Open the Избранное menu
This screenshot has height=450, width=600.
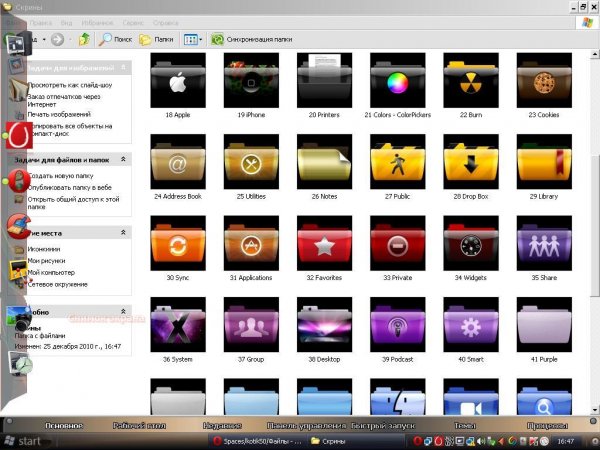[x=97, y=23]
